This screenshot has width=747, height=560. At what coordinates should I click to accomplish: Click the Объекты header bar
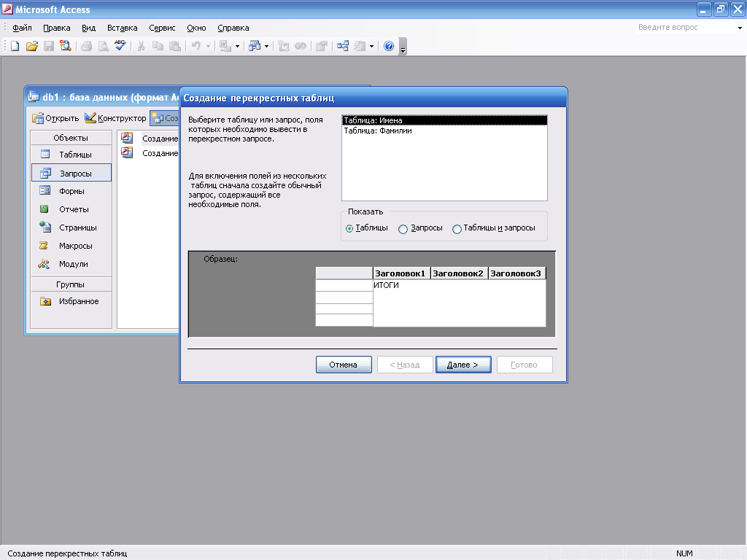click(71, 138)
